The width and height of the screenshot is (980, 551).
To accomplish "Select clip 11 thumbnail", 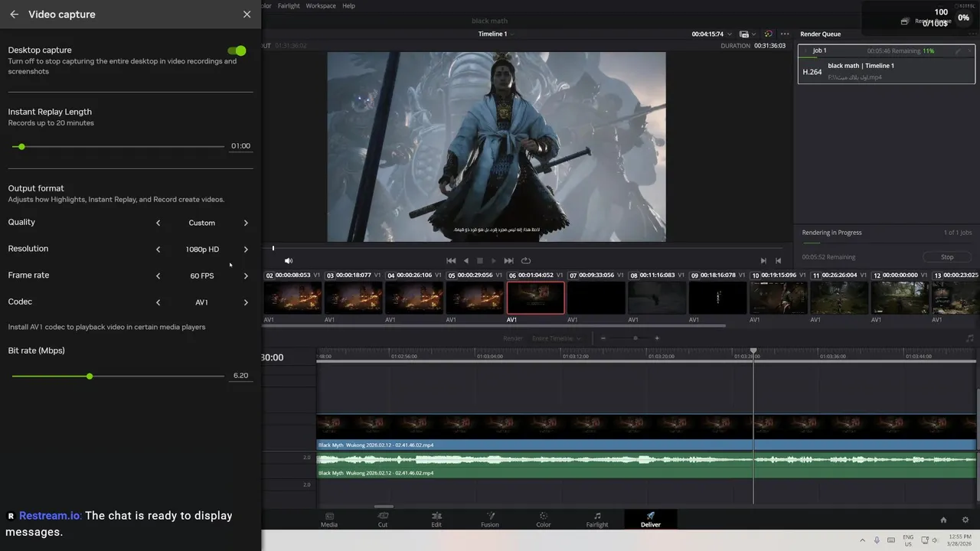I will point(839,298).
